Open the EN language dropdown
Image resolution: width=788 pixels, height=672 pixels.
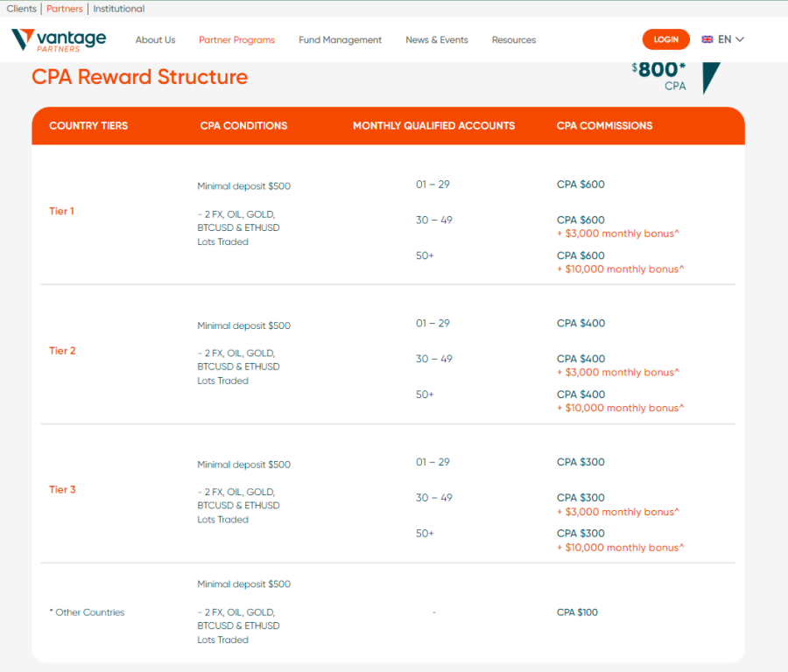(723, 39)
